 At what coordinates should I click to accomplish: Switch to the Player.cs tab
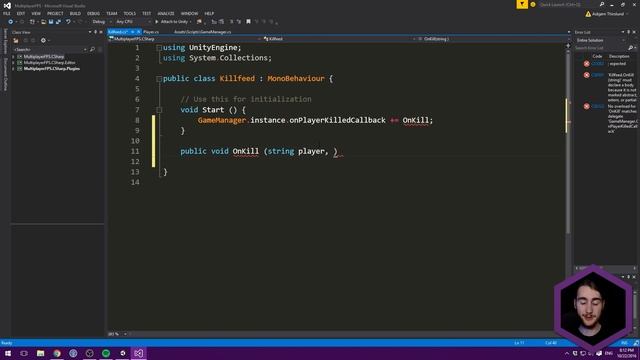tap(151, 32)
